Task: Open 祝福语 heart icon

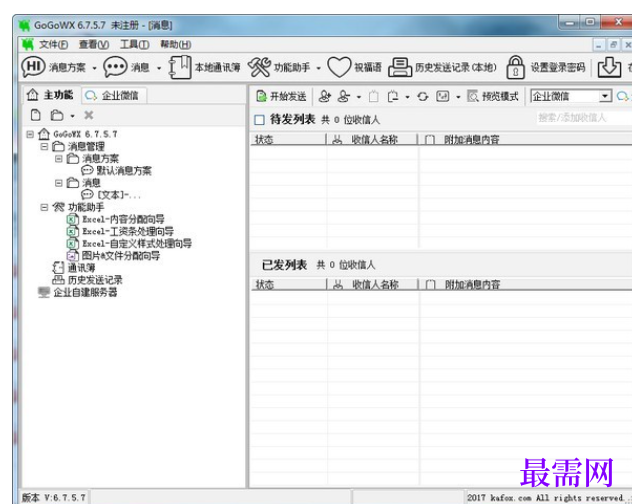Action: point(339,67)
